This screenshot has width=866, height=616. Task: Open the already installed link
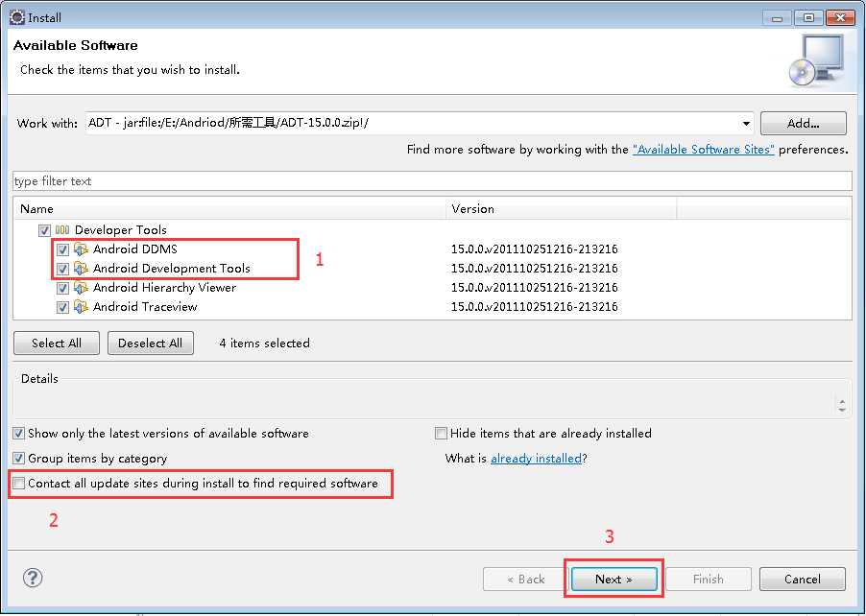tap(536, 459)
